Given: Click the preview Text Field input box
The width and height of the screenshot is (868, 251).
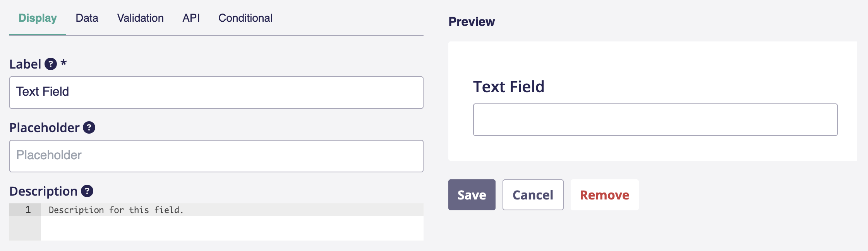Looking at the screenshot, I should [655, 120].
